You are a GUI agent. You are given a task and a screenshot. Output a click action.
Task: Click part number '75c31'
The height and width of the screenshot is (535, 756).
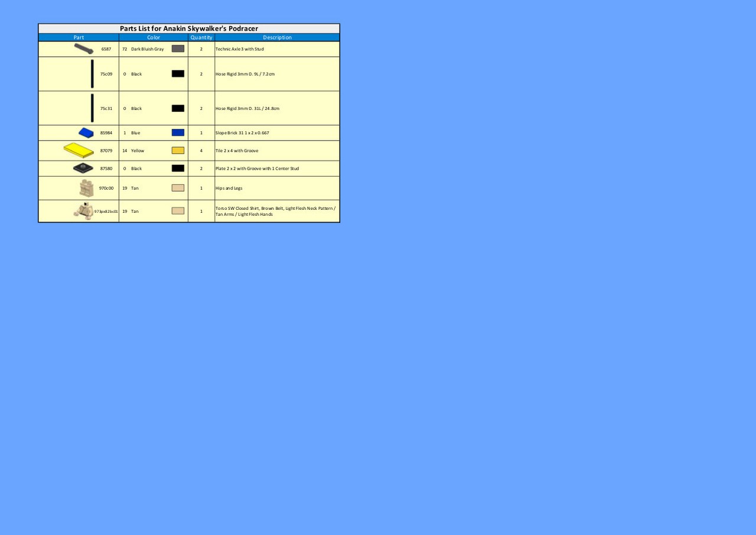coord(106,108)
